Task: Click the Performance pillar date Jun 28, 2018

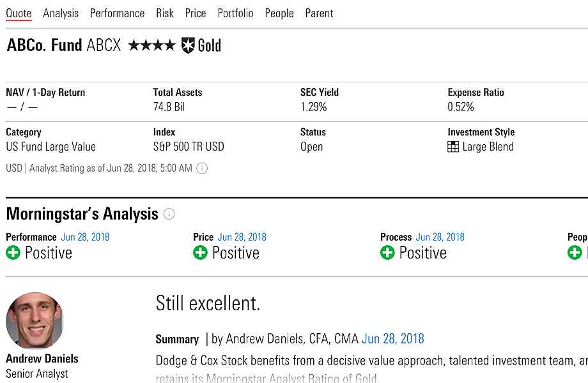Action: pyautogui.click(x=85, y=237)
